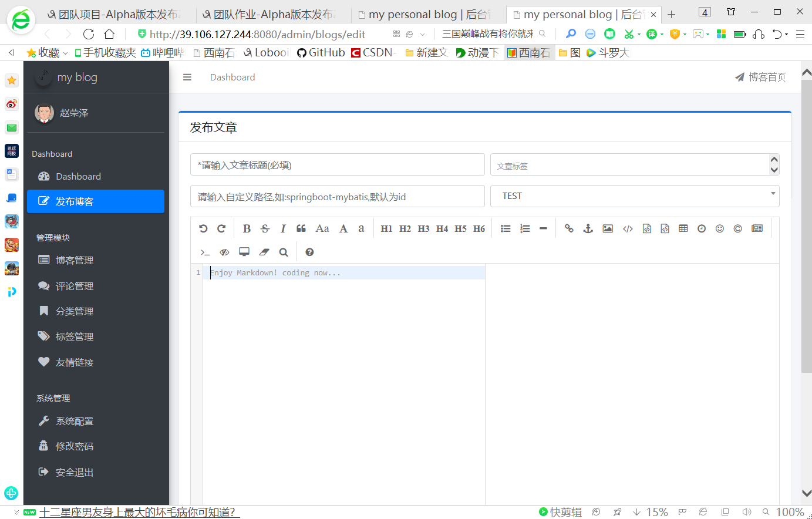Toggle live preview with the eye-slash icon
The image size is (812, 519).
[224, 252]
